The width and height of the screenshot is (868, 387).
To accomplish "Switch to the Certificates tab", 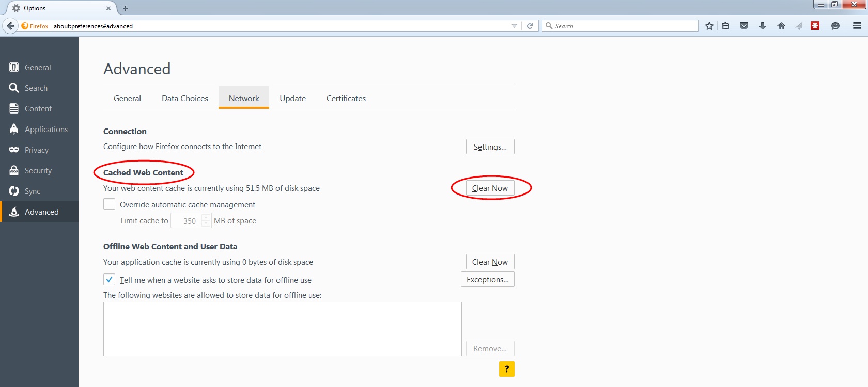I will (x=346, y=98).
